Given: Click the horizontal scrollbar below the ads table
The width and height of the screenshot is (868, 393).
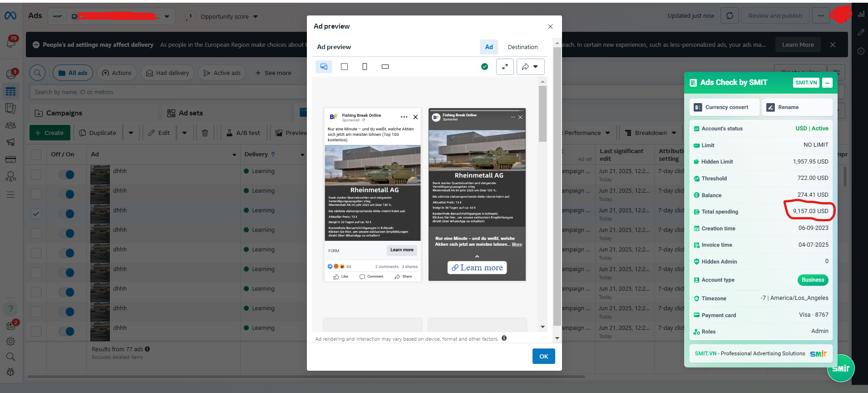Looking at the screenshot, I should point(306,376).
